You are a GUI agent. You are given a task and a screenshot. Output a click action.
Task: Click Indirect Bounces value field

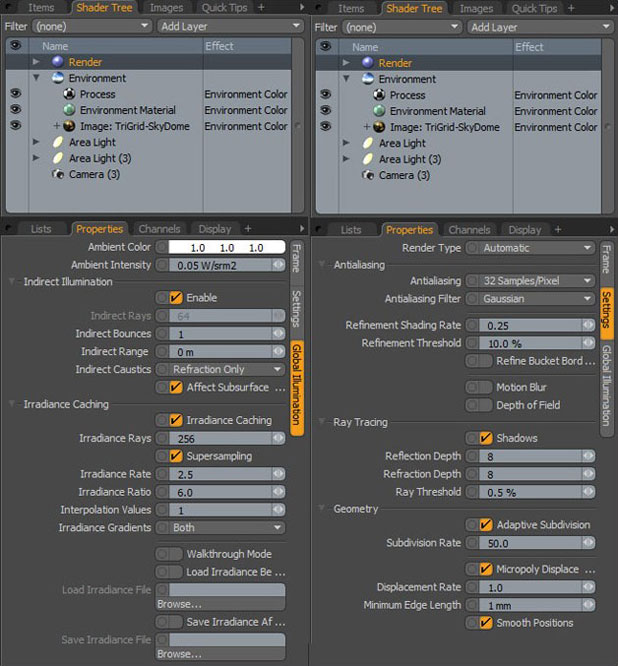pos(221,334)
